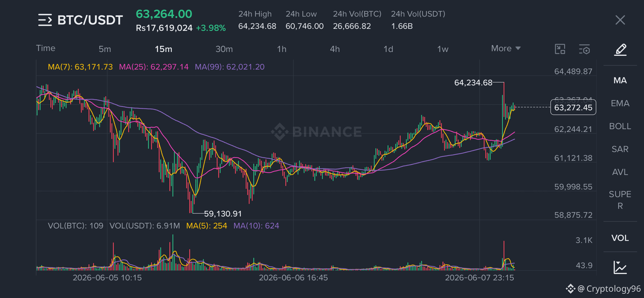Image resolution: width=644 pixels, height=298 pixels.
Task: Click the chart layout split-view icon
Action: [560, 49]
